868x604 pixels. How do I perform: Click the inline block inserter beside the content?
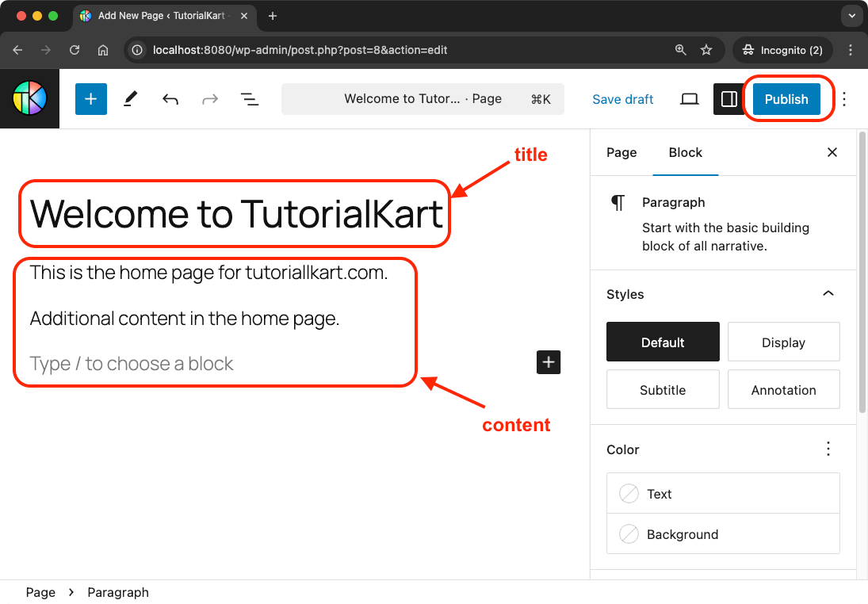pos(548,361)
